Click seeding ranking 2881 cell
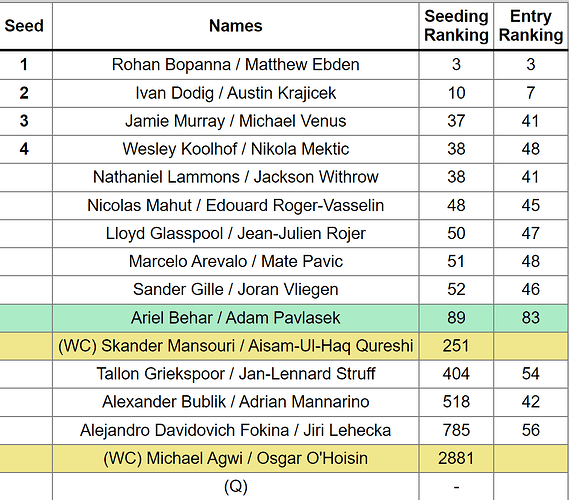Viewport: 569px width, 500px height. 456,458
